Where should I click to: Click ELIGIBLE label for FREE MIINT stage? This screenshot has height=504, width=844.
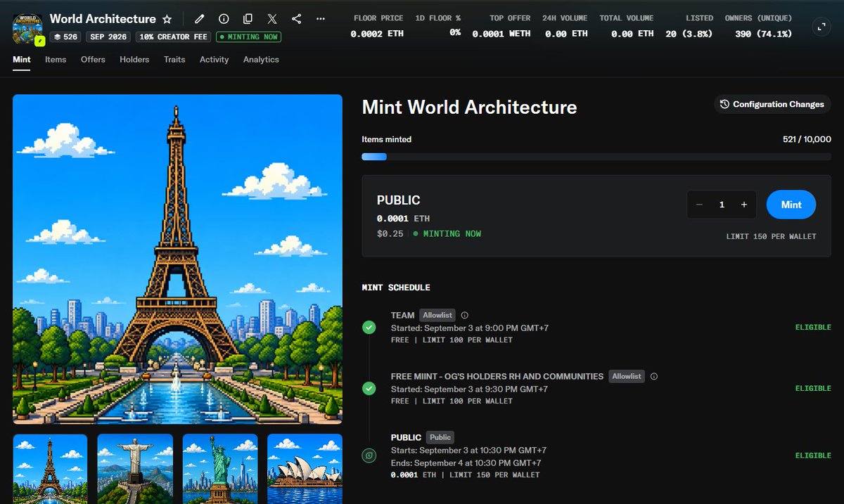813,388
